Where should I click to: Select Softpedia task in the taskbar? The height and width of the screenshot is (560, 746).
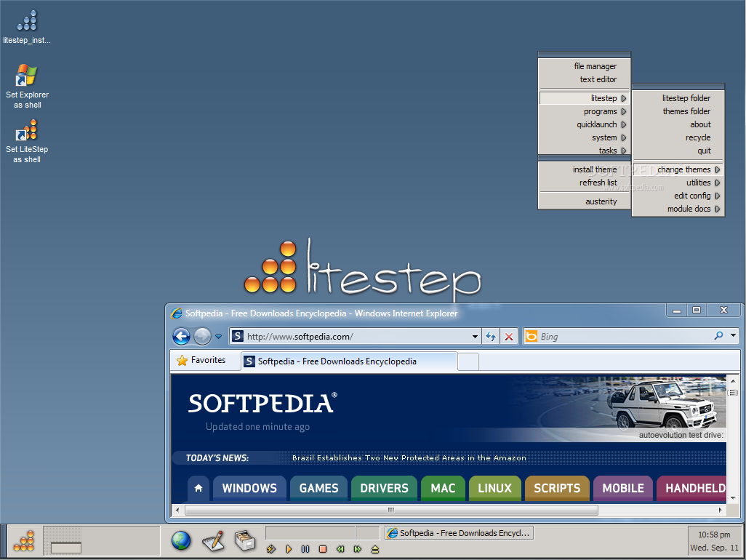click(459, 533)
